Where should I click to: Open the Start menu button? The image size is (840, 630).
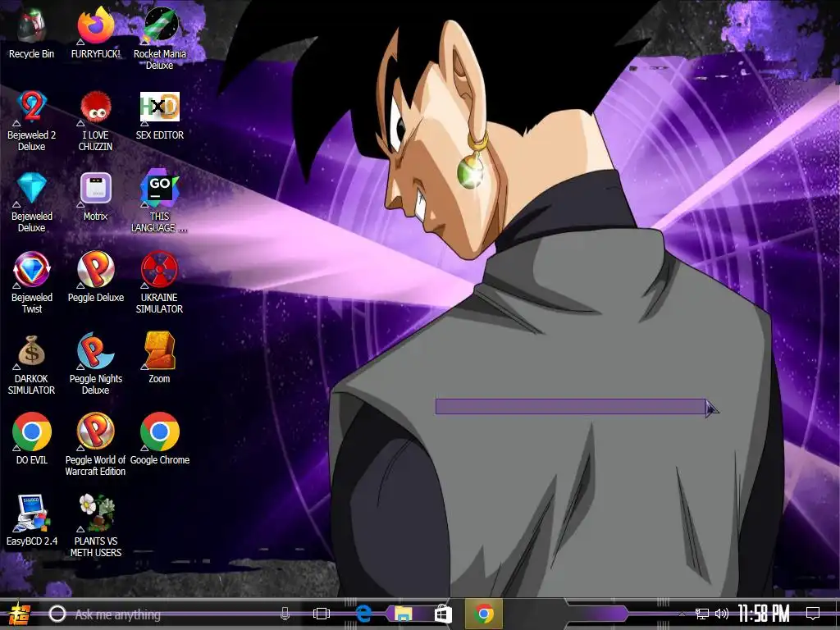pos(20,614)
